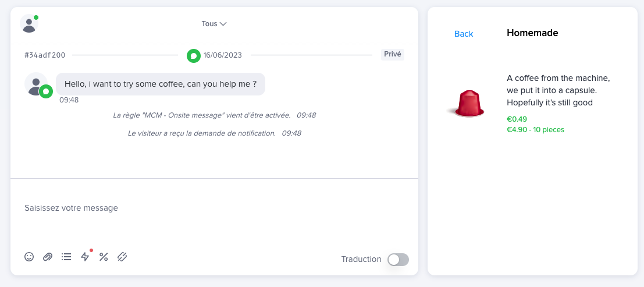Click the visitor avatar beside the message
644x287 pixels.
[x=36, y=84]
